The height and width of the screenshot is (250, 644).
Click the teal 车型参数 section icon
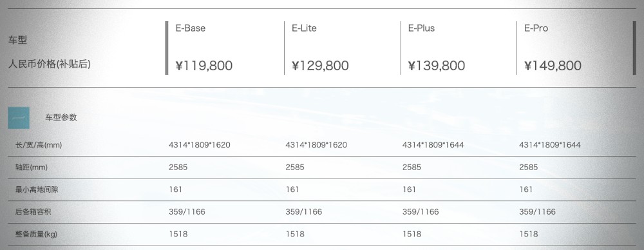(x=19, y=118)
